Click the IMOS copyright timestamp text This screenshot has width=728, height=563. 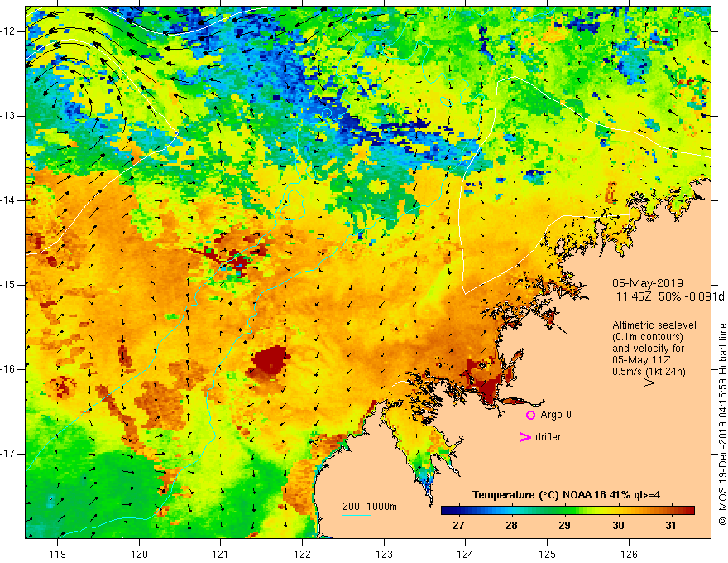(722, 424)
